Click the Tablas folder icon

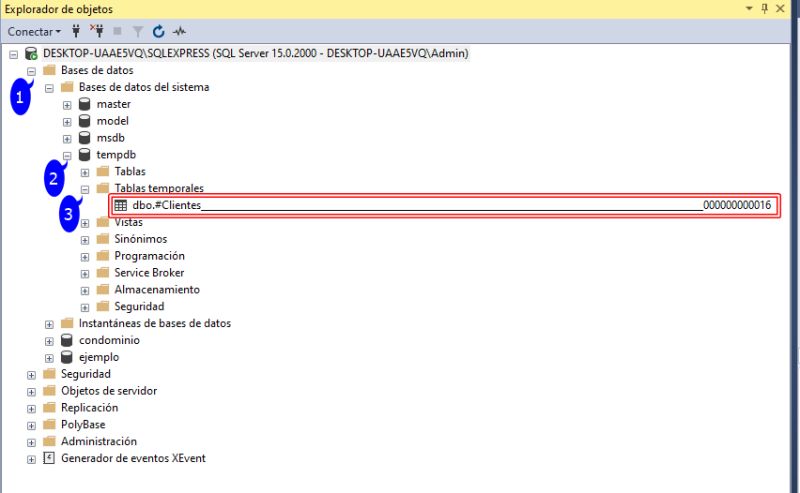(x=103, y=171)
